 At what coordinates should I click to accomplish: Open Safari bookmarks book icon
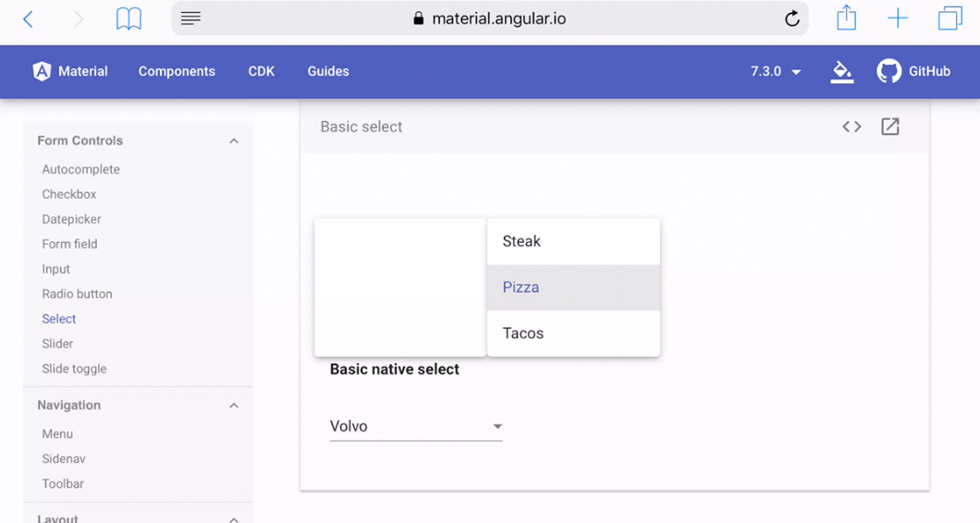pos(129,19)
